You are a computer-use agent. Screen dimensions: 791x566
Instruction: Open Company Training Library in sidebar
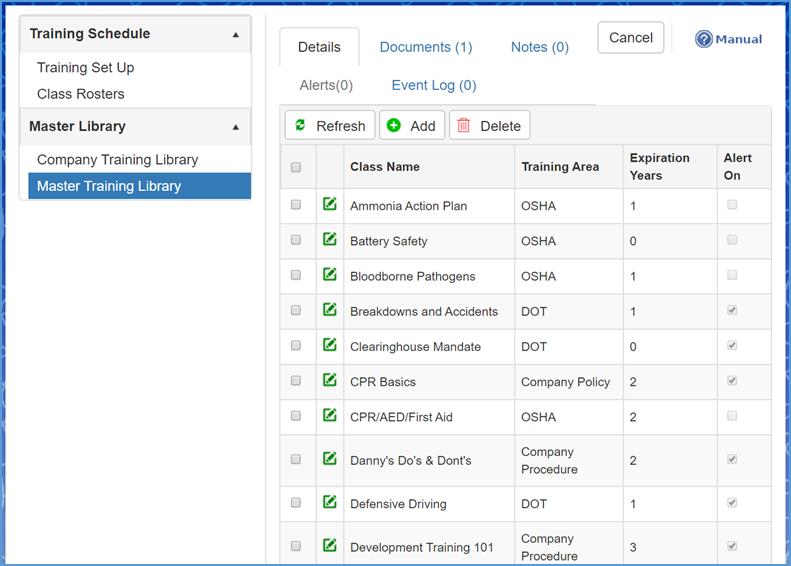117,160
